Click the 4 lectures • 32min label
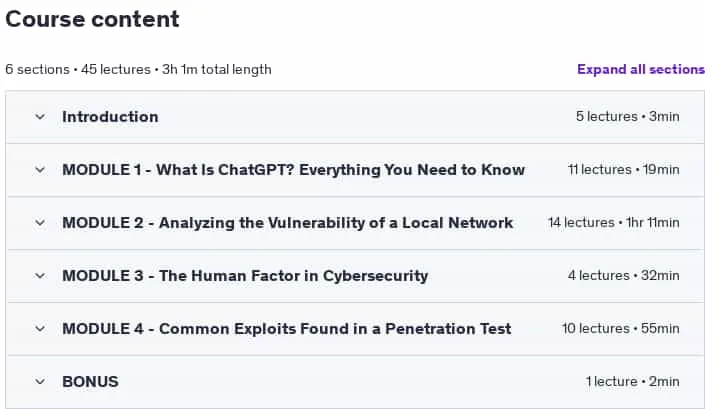Image resolution: width=705 pixels, height=409 pixels. click(x=624, y=276)
